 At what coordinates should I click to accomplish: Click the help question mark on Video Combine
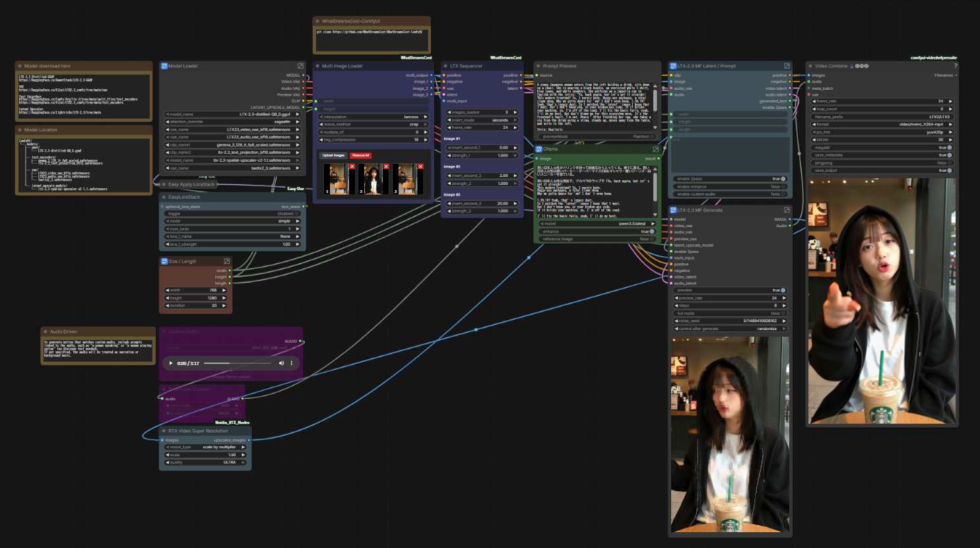[955, 66]
